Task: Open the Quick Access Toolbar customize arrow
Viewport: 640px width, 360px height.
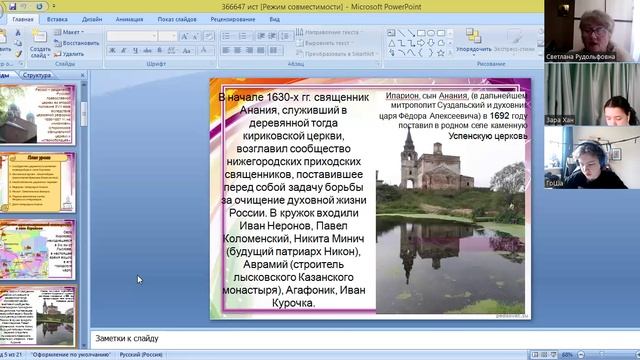Action: pyautogui.click(x=53, y=6)
